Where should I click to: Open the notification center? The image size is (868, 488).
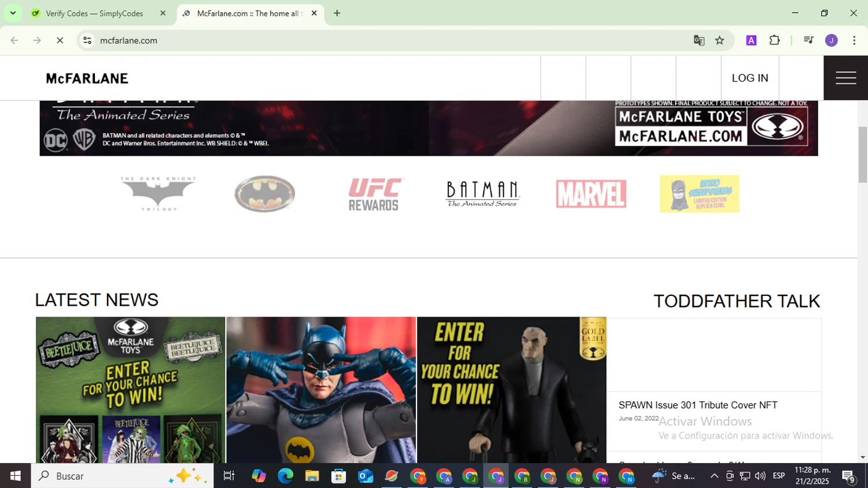849,476
